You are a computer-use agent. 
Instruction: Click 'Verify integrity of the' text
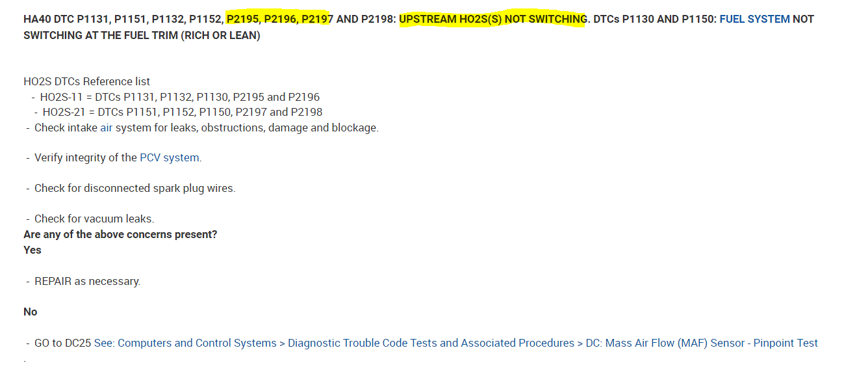[85, 157]
